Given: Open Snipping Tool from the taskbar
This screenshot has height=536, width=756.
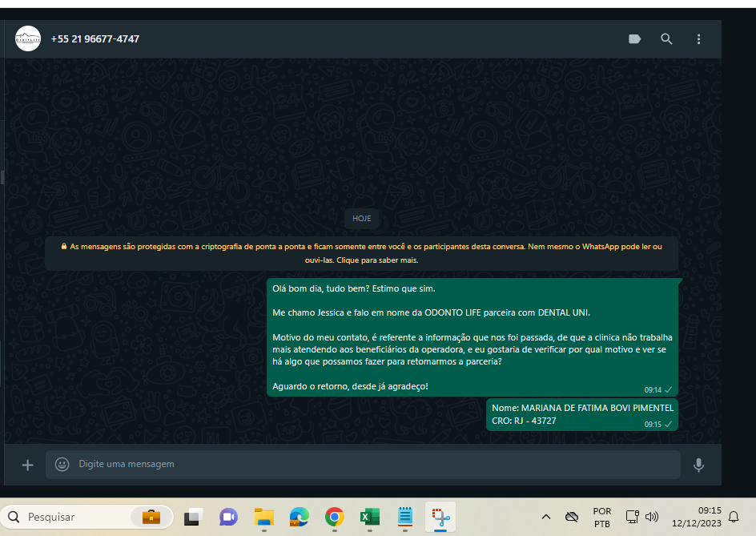Looking at the screenshot, I should [440, 517].
